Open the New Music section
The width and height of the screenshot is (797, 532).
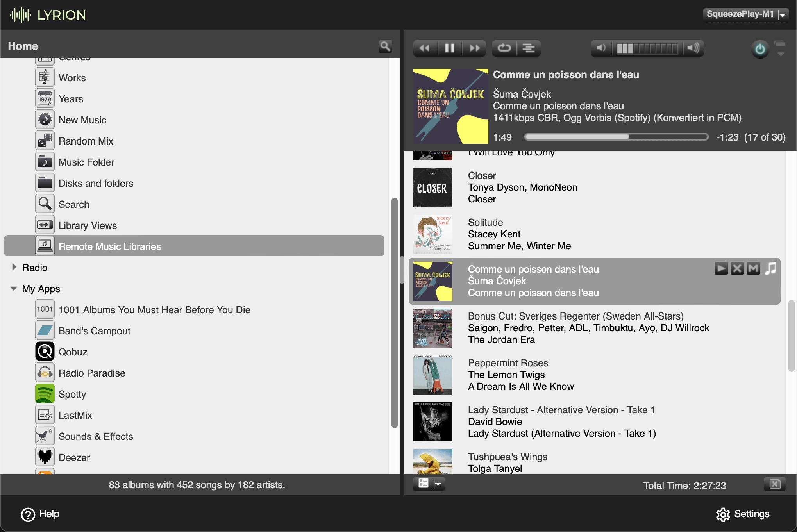coord(82,120)
